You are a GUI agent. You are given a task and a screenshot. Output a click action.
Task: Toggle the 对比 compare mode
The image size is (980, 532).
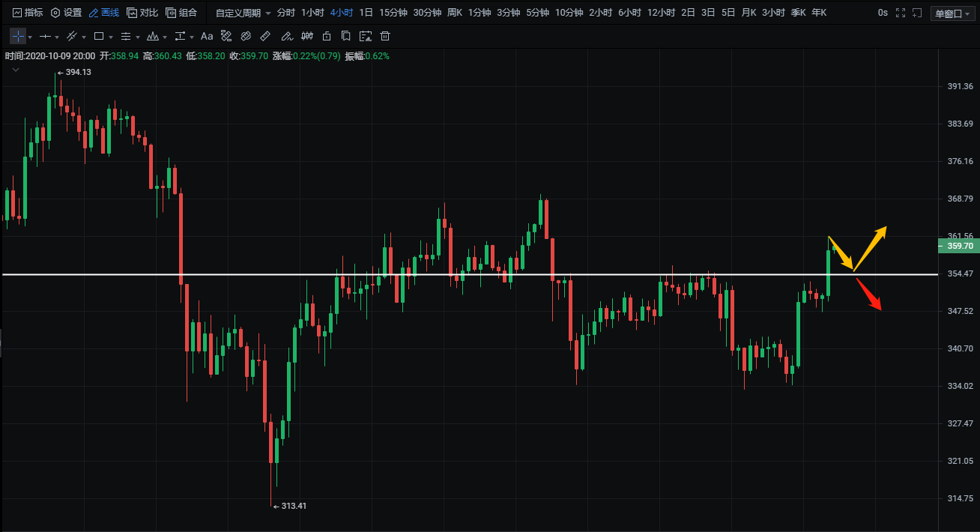pyautogui.click(x=142, y=13)
